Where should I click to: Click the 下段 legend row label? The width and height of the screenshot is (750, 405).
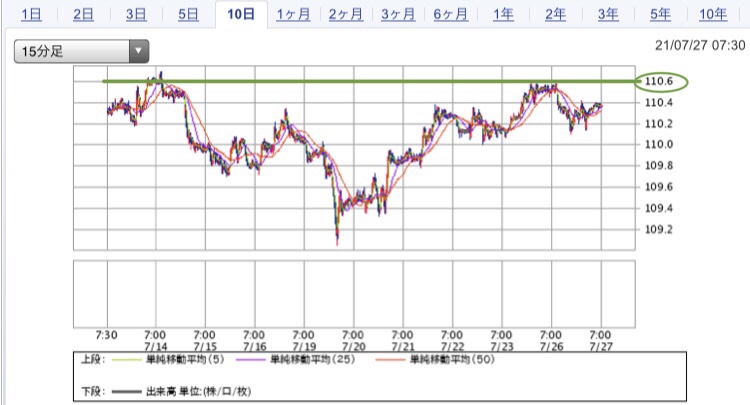(93, 392)
